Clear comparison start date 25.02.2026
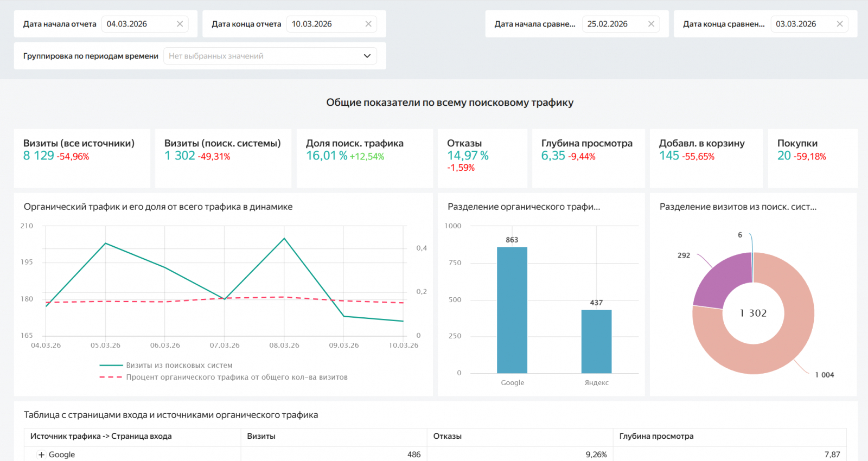The width and height of the screenshot is (868, 461). (x=651, y=24)
